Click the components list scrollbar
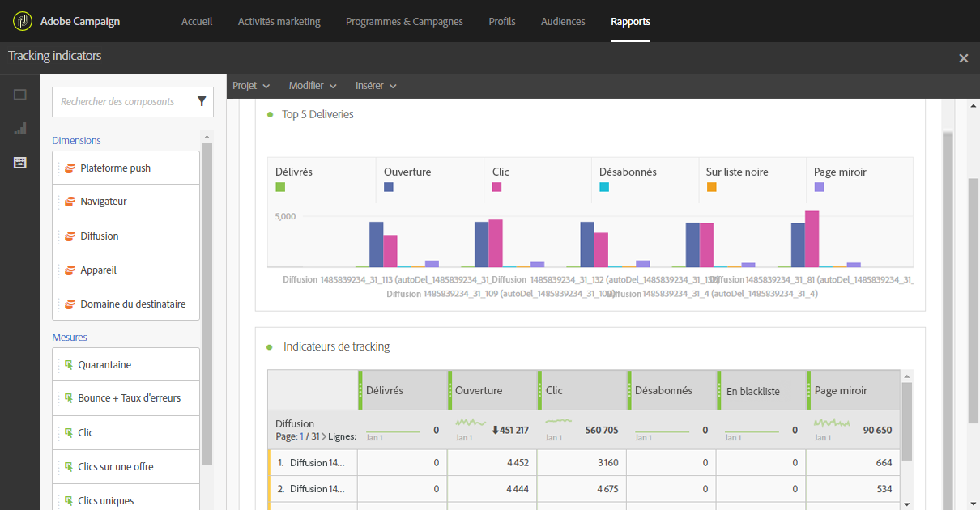The image size is (980, 510). [207, 304]
